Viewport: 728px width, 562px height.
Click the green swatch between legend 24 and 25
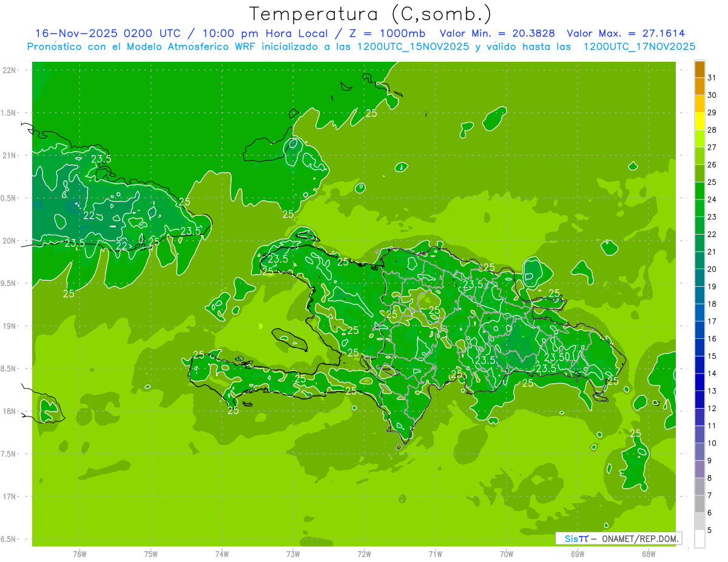click(x=699, y=190)
